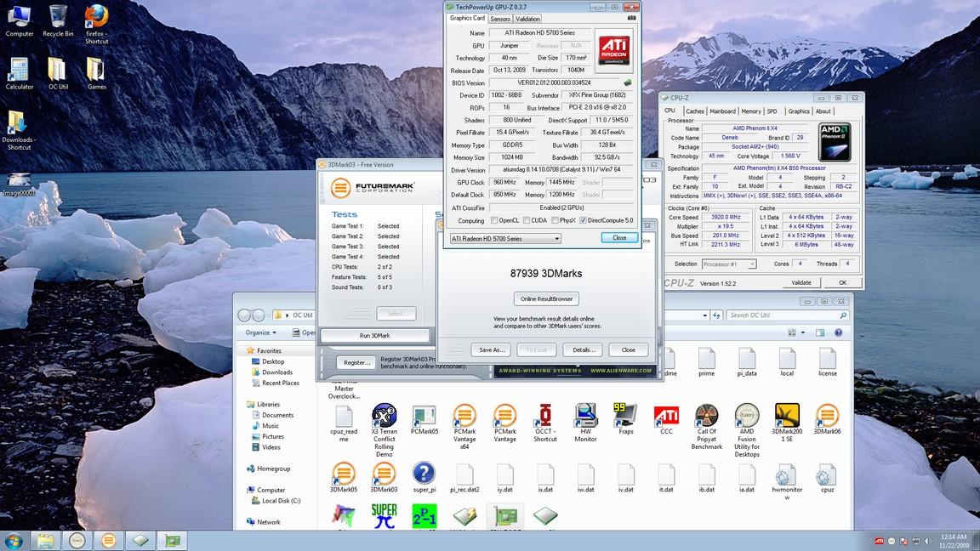The width and height of the screenshot is (980, 551).
Task: Open the ATI Radeon HD 5700 Series dropdown
Action: [505, 239]
